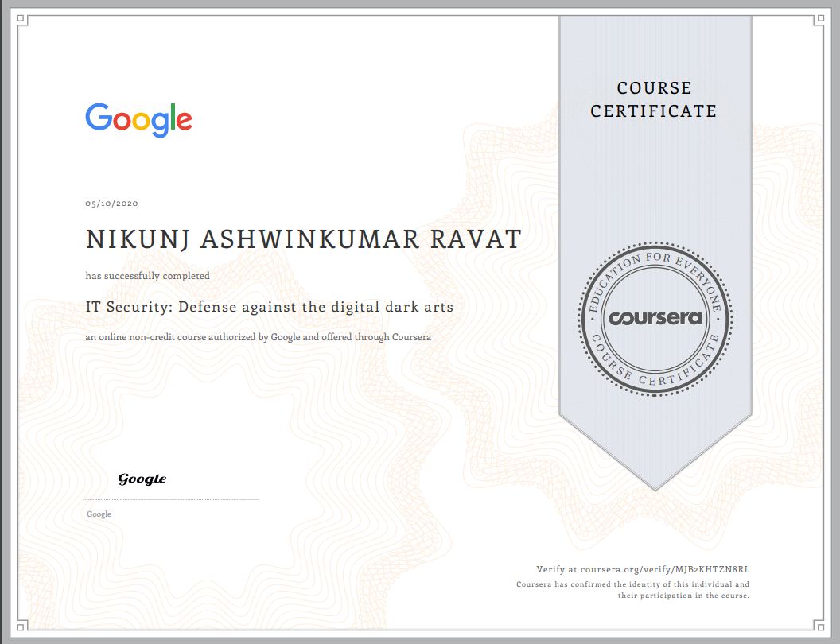Click the 'has successfully completed' text
The width and height of the screenshot is (840, 644).
click(x=148, y=276)
